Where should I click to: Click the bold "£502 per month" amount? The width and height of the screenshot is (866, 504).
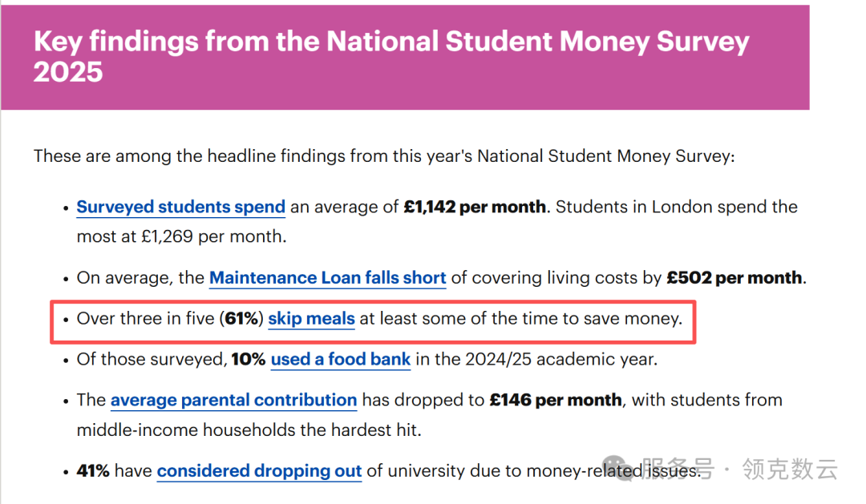pyautogui.click(x=734, y=278)
